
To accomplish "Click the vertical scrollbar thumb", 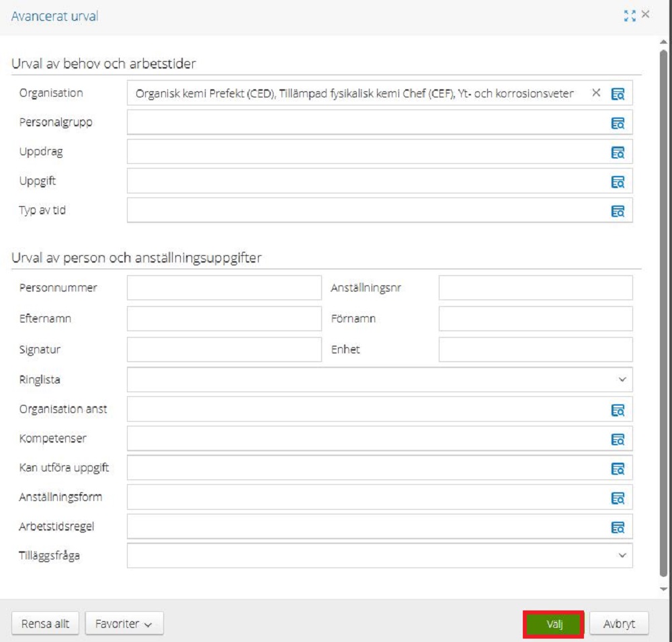I will click(x=663, y=313).
